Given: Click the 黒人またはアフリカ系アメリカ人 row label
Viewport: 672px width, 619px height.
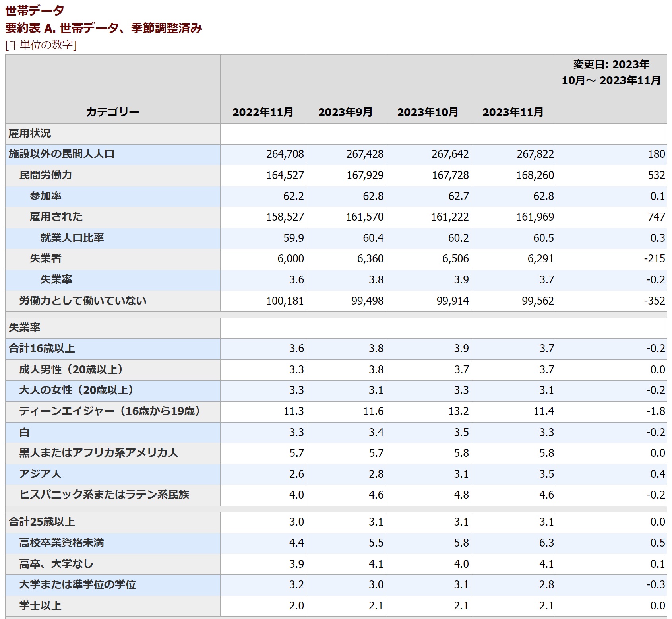Looking at the screenshot, I should point(99,453).
